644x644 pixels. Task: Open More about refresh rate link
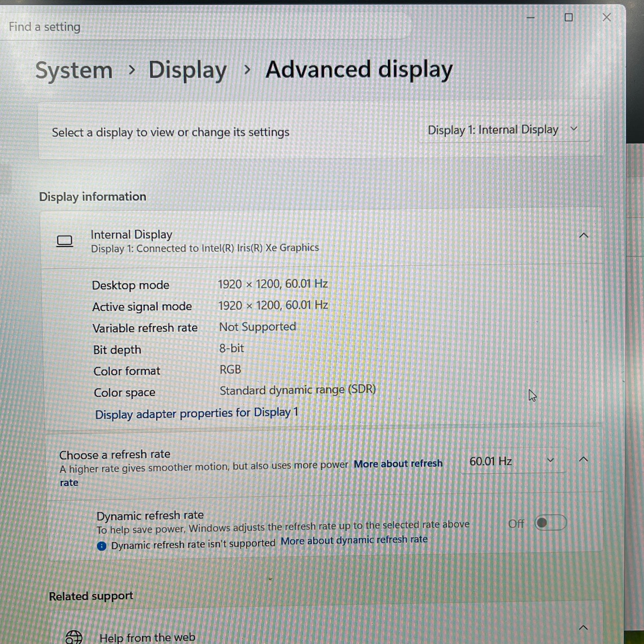click(398, 464)
